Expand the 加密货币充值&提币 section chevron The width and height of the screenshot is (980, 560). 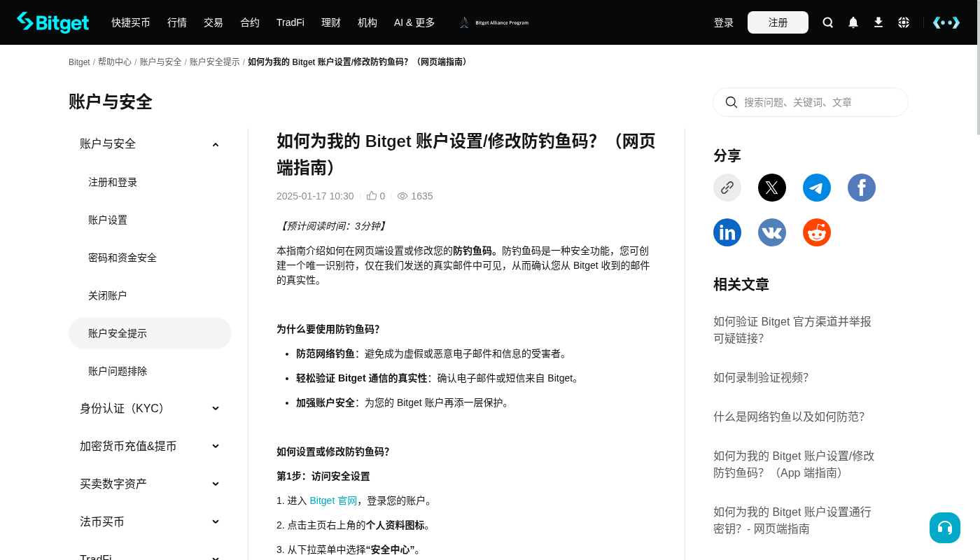(x=216, y=447)
